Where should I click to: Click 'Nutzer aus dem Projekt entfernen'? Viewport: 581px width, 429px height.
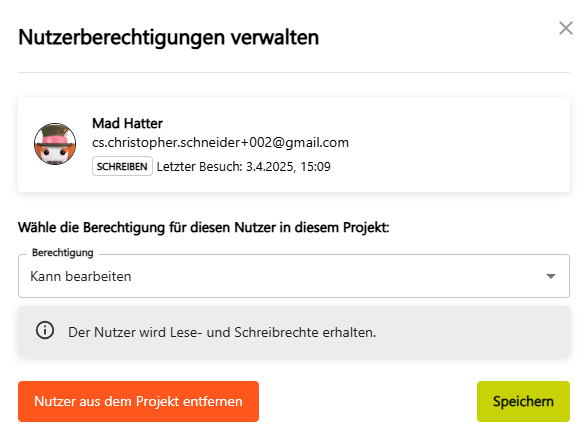pos(138,401)
